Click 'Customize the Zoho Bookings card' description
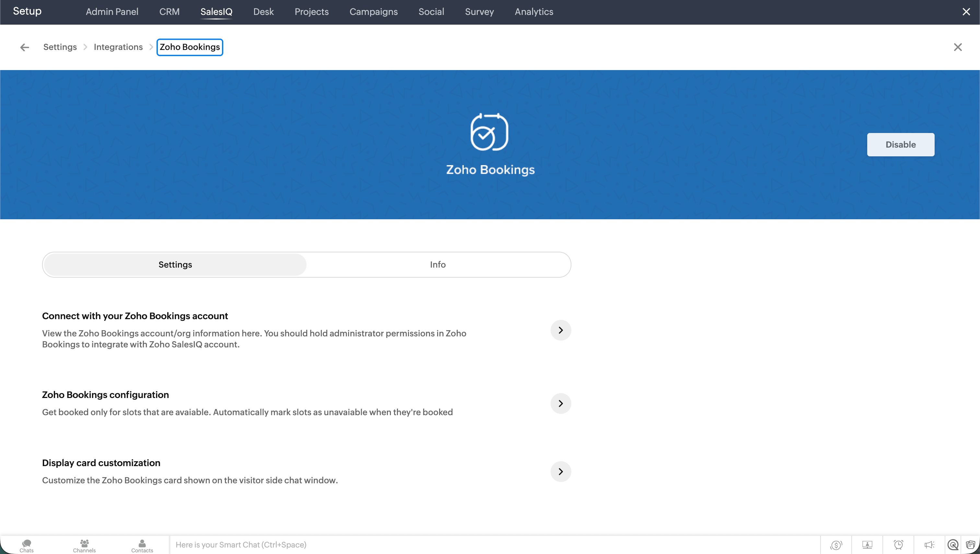The image size is (980, 554). (190, 480)
